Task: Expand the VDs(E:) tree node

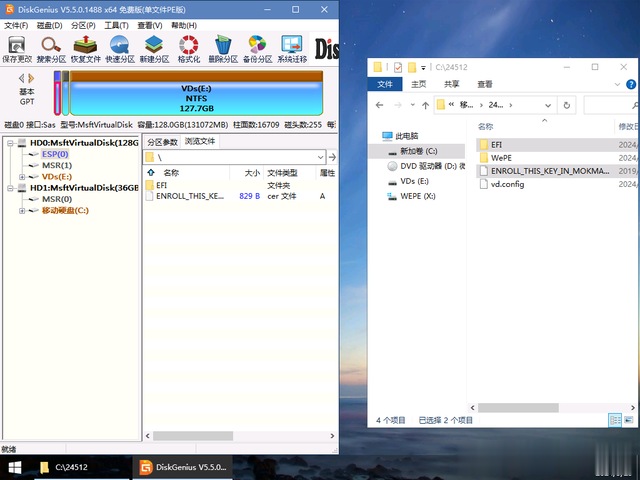Action: 22,177
